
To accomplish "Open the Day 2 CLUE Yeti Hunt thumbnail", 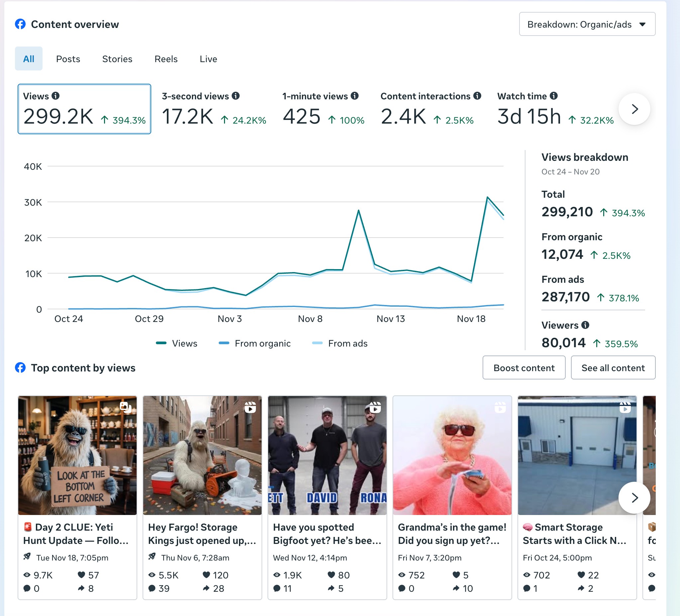I will [77, 456].
